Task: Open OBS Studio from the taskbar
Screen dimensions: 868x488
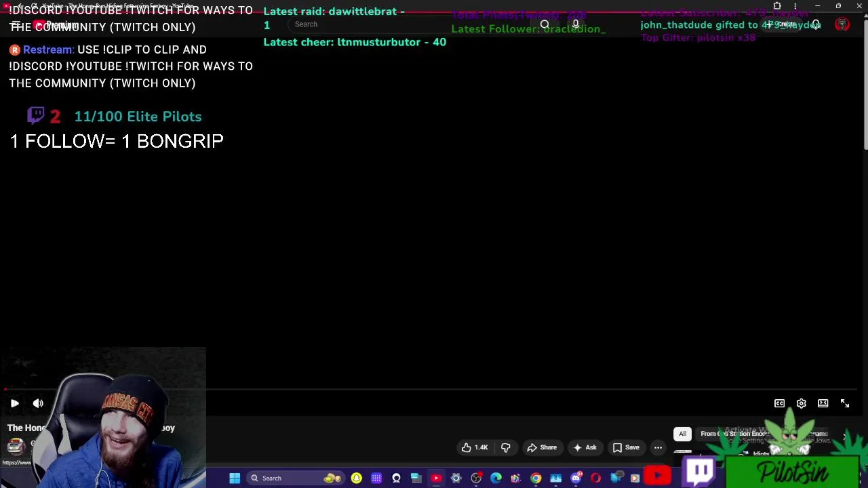Action: tap(476, 479)
